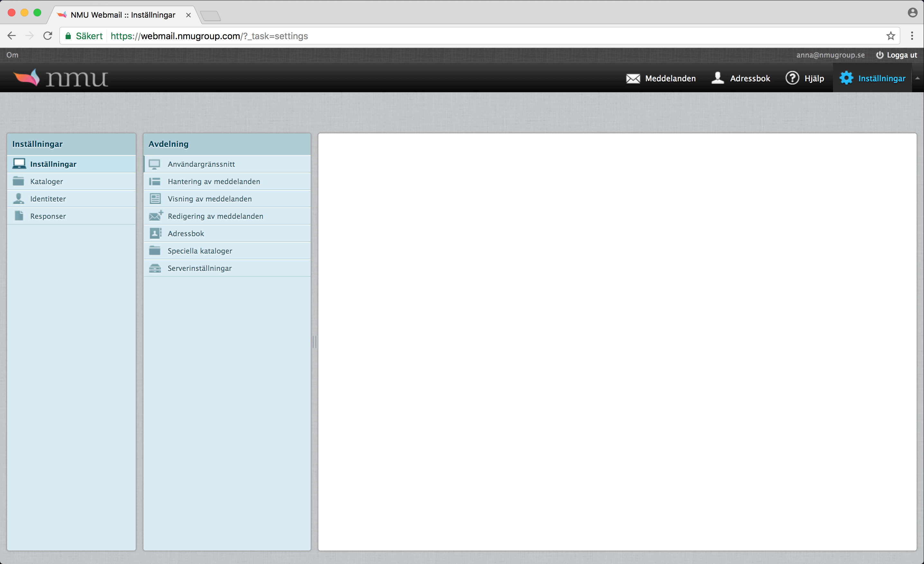The width and height of the screenshot is (924, 564).
Task: Open a new browser tab
Action: tap(210, 16)
